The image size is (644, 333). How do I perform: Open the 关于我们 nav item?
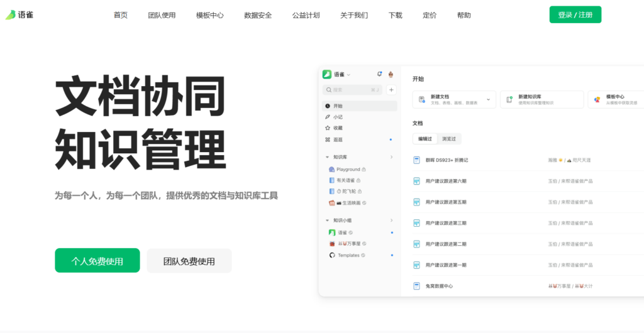354,15
